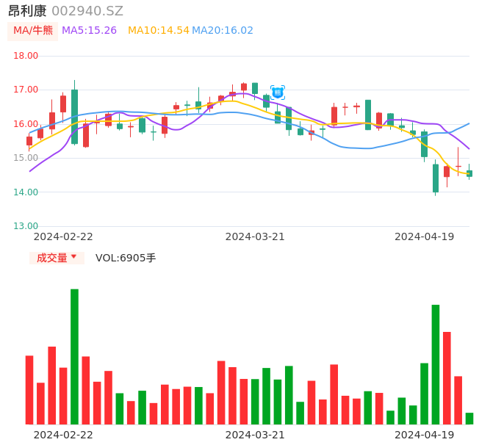Select the rightmost short green volume bar
504x445 pixels.
coord(469,419)
